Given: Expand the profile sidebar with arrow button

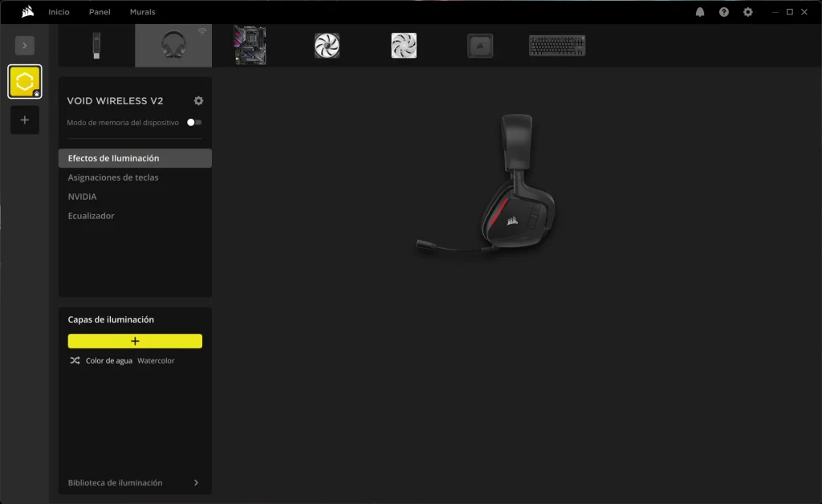Looking at the screenshot, I should 25,46.
